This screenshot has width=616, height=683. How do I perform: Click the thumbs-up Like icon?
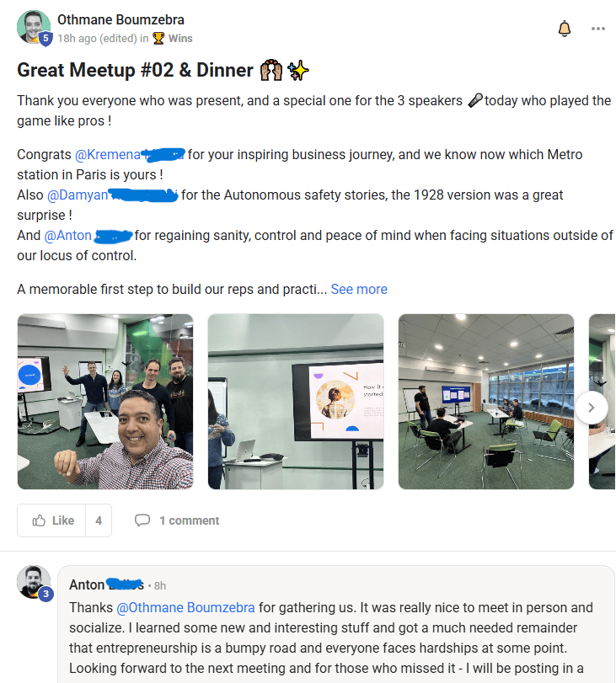coord(39,520)
